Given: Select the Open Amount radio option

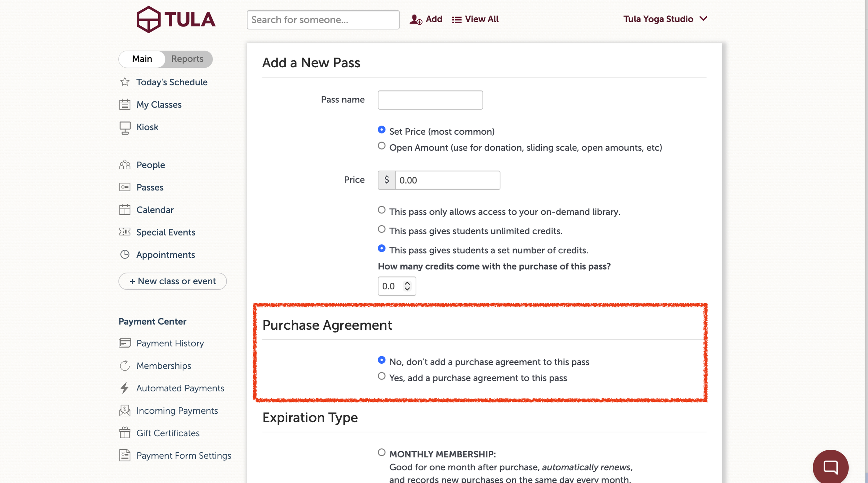Looking at the screenshot, I should point(382,146).
